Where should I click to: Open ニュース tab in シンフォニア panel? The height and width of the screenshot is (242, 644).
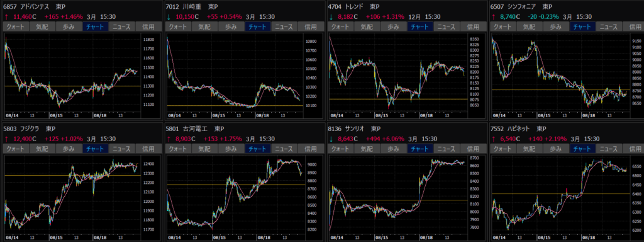click(x=608, y=26)
